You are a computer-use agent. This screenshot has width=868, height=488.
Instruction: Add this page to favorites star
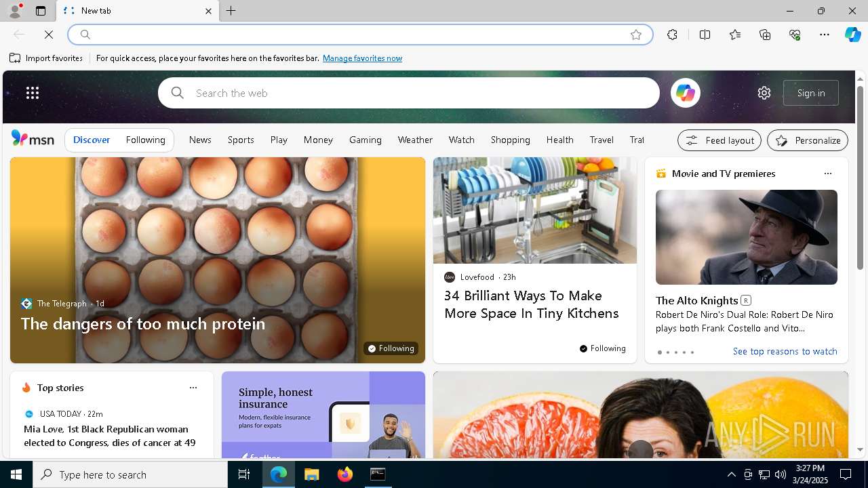[636, 35]
